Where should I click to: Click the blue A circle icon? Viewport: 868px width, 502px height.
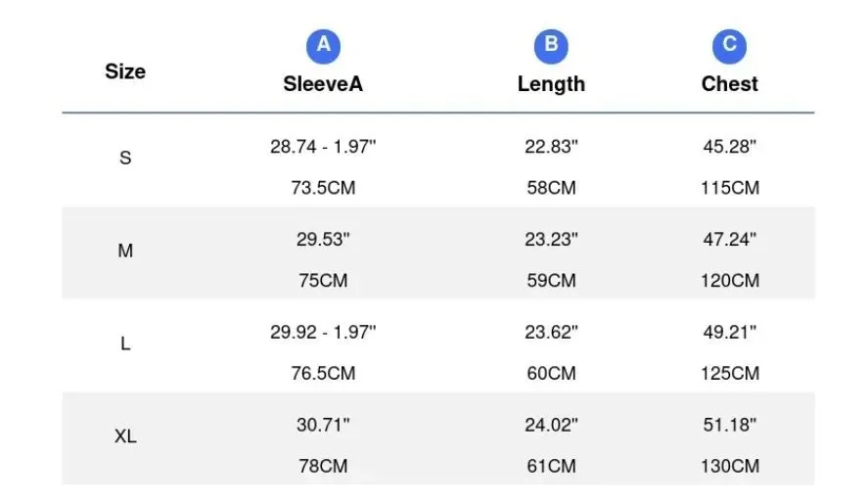tap(323, 46)
